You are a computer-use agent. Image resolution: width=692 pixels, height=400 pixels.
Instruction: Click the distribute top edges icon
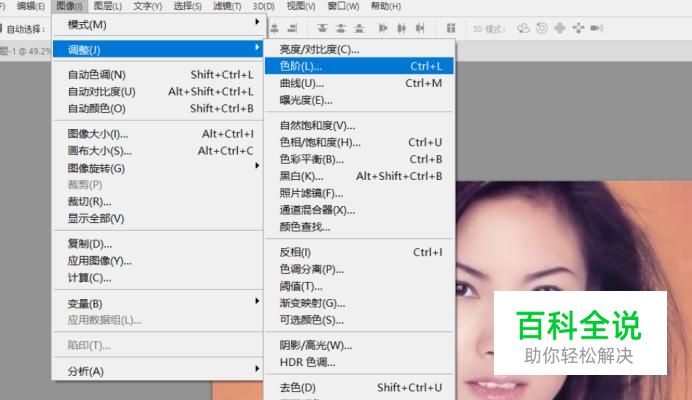point(322,29)
